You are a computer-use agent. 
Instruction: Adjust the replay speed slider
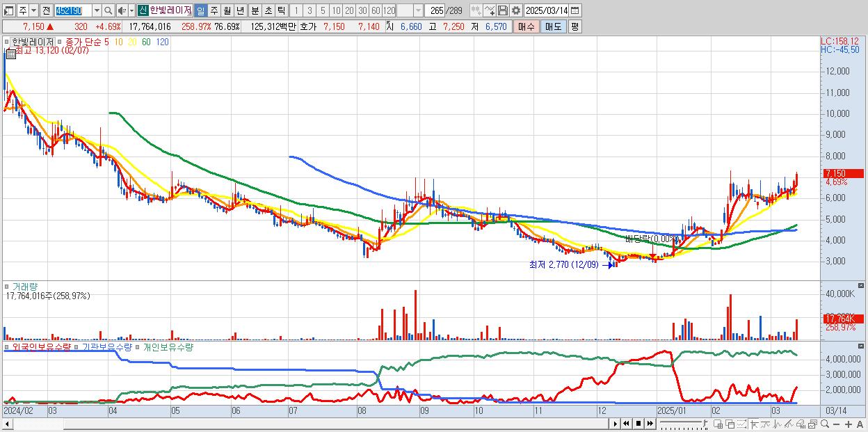click(x=684, y=424)
